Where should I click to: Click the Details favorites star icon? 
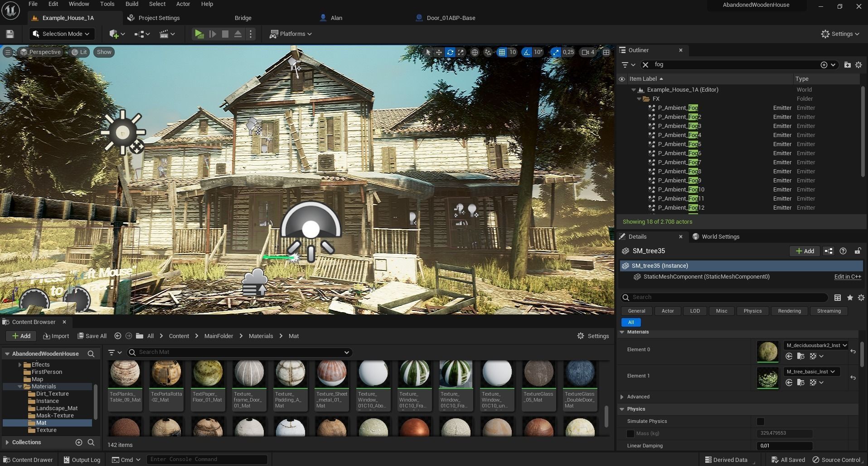(x=850, y=298)
